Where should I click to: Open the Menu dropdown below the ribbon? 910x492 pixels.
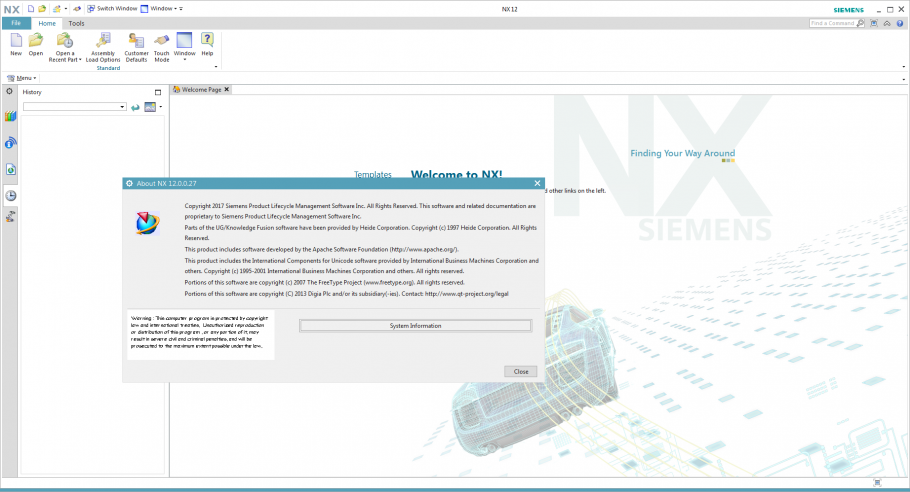click(22, 78)
